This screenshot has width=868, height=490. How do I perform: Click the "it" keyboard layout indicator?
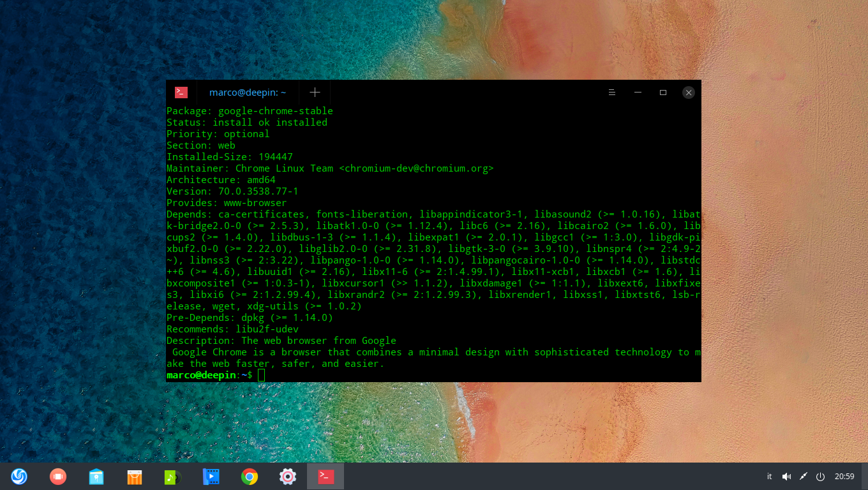pos(769,477)
